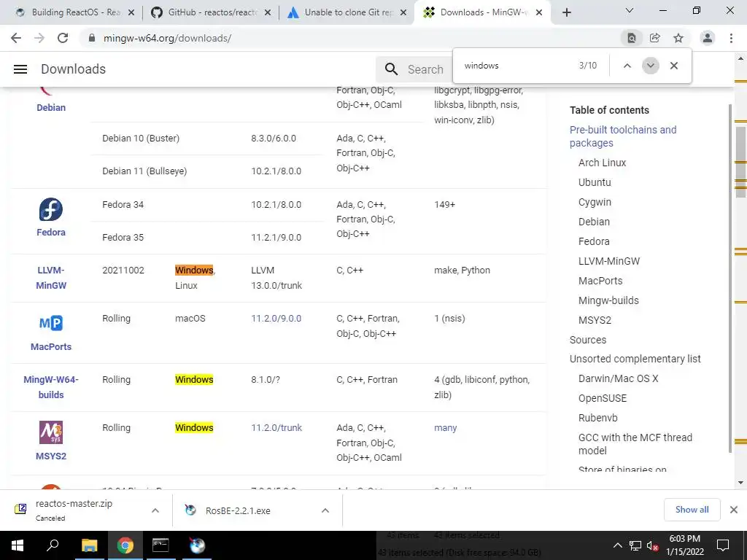Open the Chrome tab search dropdown
Screen dimensions: 747x560
pos(630,10)
